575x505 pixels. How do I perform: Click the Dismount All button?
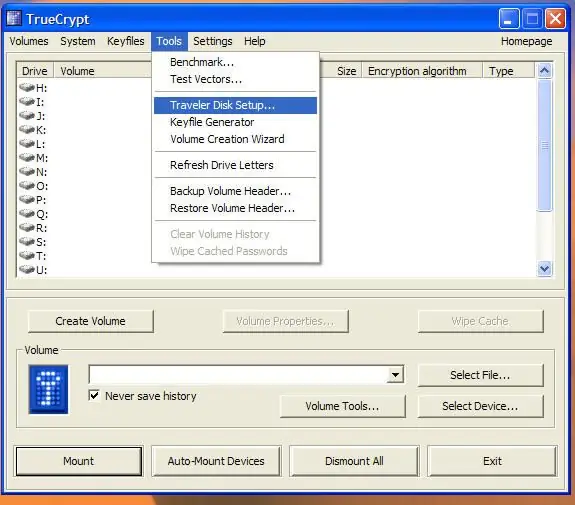coord(354,461)
